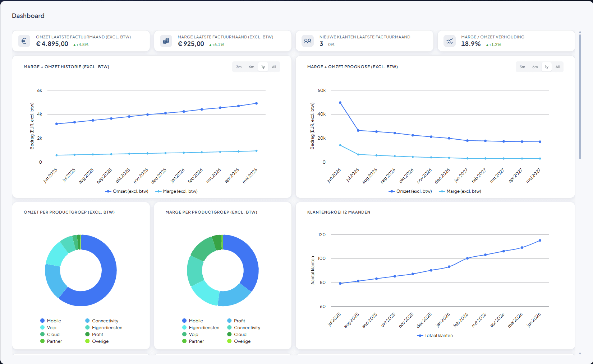This screenshot has height=364, width=593.
Task: Click Klantengroei 12 maanden chart title
Action: (x=339, y=212)
